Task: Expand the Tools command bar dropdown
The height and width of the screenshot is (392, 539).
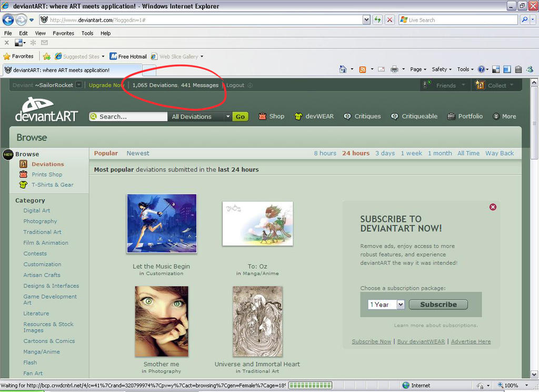Action: (465, 69)
